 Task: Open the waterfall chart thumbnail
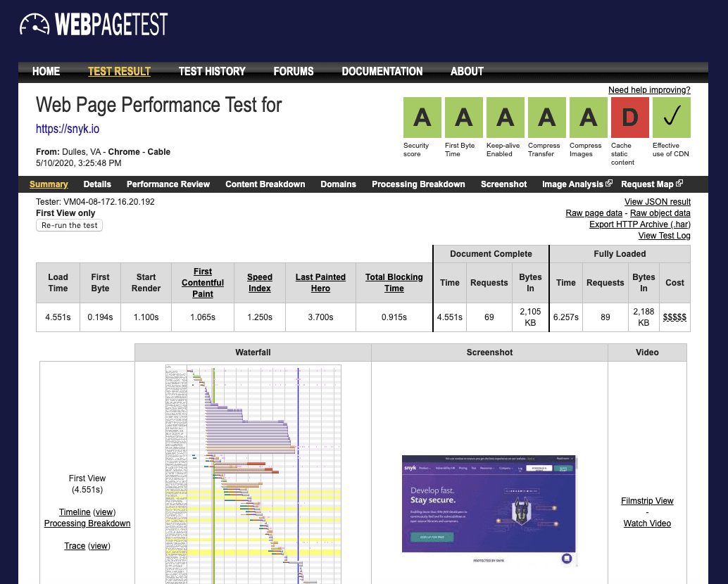pos(253,474)
